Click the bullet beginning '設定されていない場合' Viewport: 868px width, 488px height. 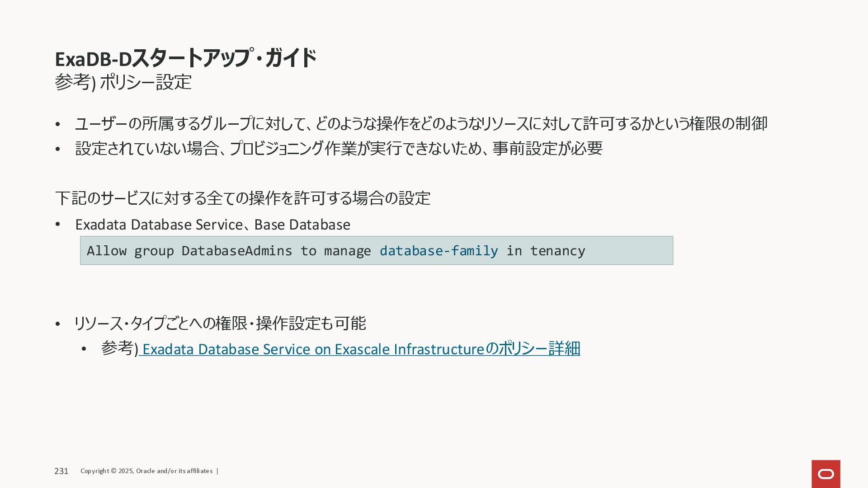(339, 148)
